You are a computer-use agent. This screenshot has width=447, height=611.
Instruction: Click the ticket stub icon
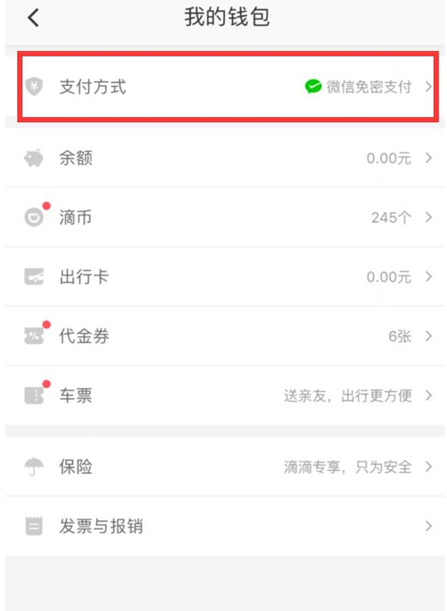click(34, 395)
